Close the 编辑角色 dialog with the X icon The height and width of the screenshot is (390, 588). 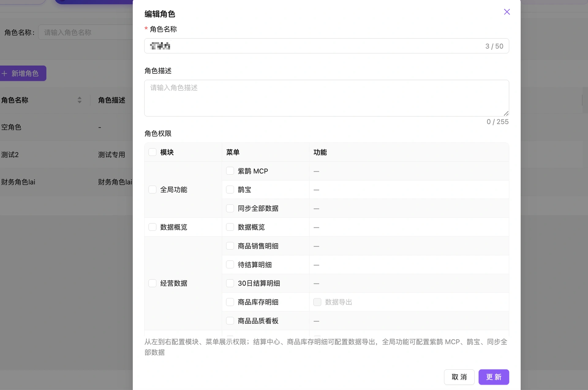pyautogui.click(x=507, y=12)
